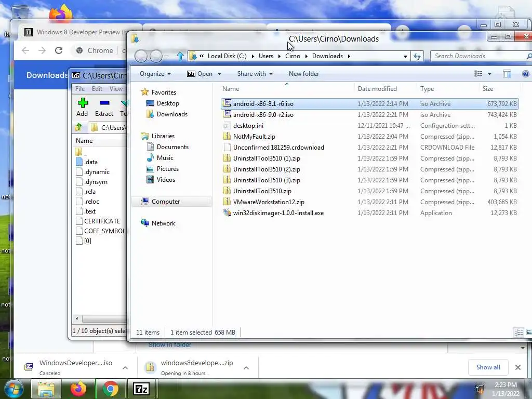Click the 7-Zip horizontal scrollbar left arrow
The width and height of the screenshot is (532, 399).
[77, 318]
